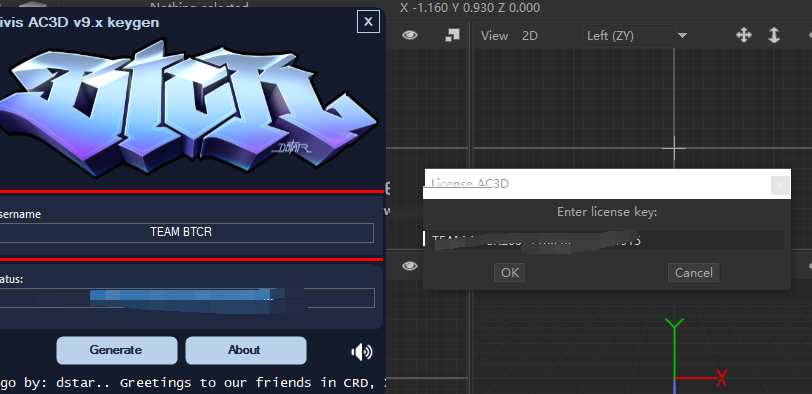Close the keygen window with the X button
Viewport: 812px width, 394px height.
(368, 22)
